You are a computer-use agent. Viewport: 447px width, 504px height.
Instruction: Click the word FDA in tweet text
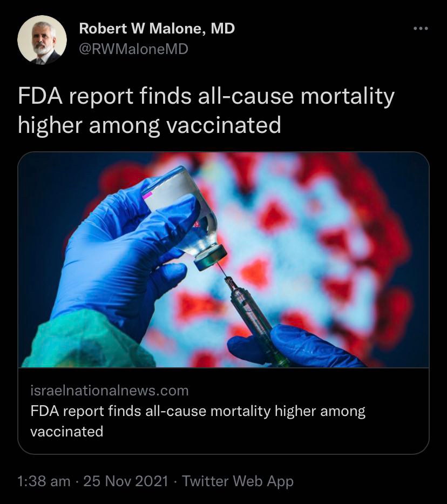point(40,96)
